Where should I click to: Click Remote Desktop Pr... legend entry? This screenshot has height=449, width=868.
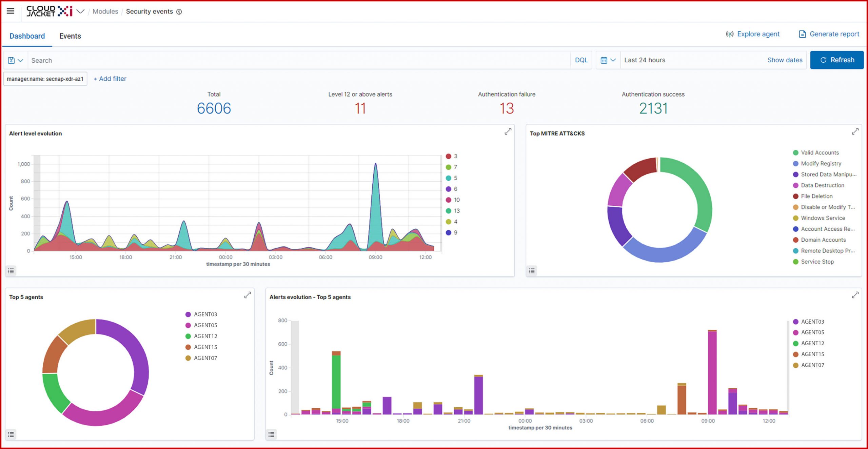pyautogui.click(x=824, y=250)
